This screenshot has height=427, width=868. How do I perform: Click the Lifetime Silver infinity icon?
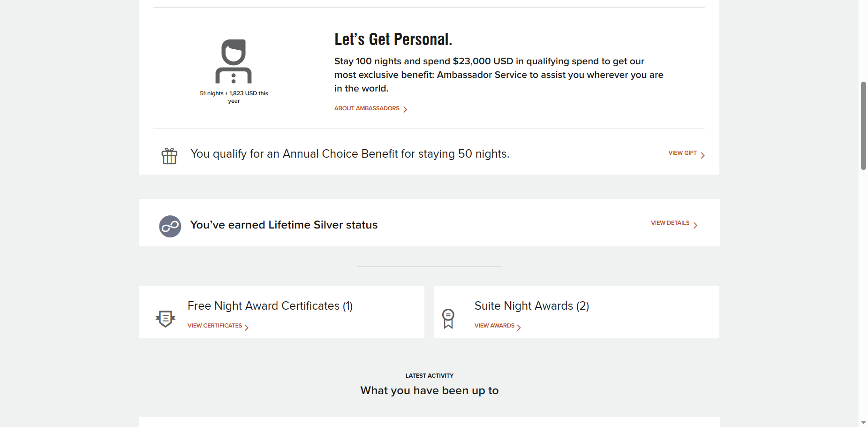[170, 227]
